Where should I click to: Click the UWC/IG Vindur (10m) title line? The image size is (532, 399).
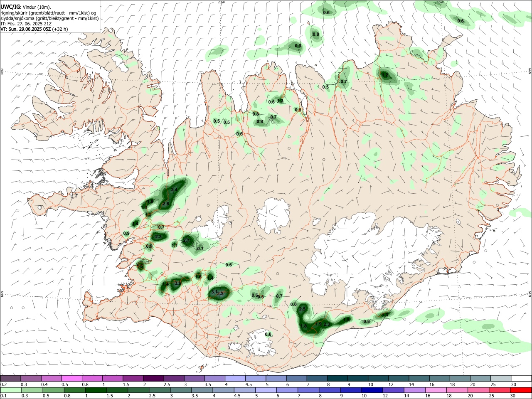click(26, 7)
